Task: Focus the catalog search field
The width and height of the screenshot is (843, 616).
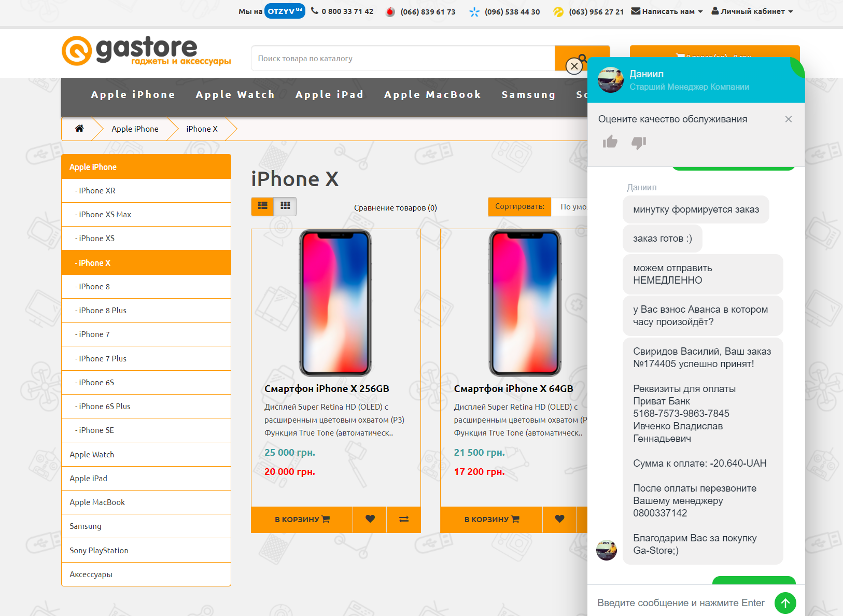Action: click(403, 59)
